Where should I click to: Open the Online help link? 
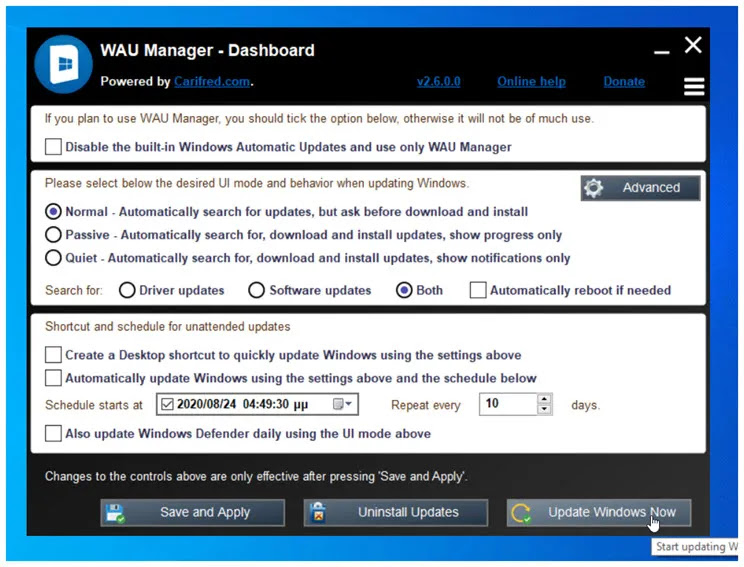tap(531, 82)
